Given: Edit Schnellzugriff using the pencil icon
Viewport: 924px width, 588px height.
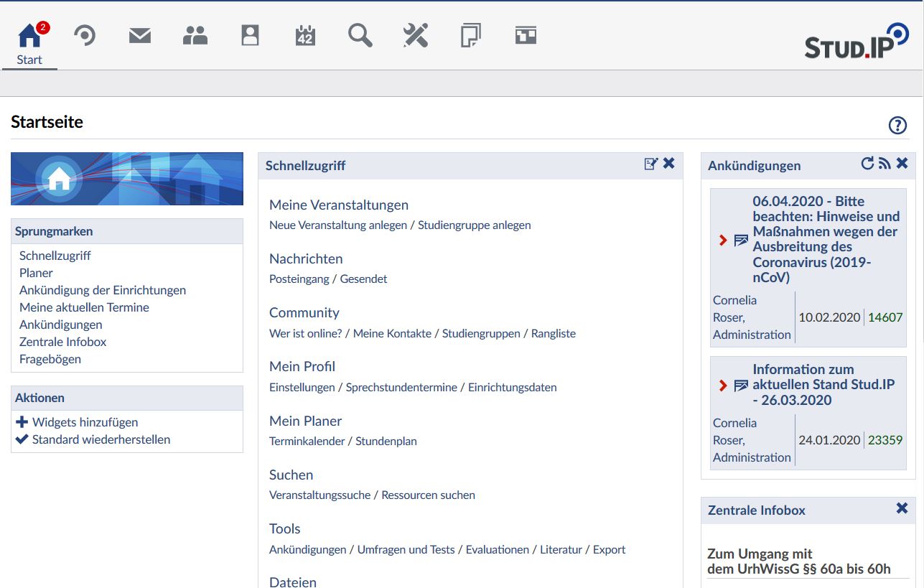Looking at the screenshot, I should tap(651, 164).
